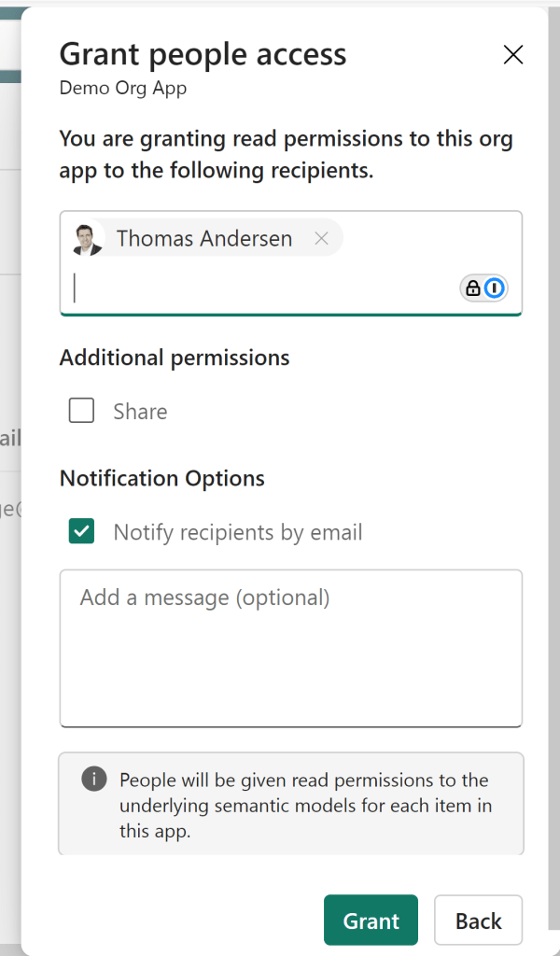This screenshot has width=560, height=956.
Task: Click the Share label text
Action: (140, 412)
